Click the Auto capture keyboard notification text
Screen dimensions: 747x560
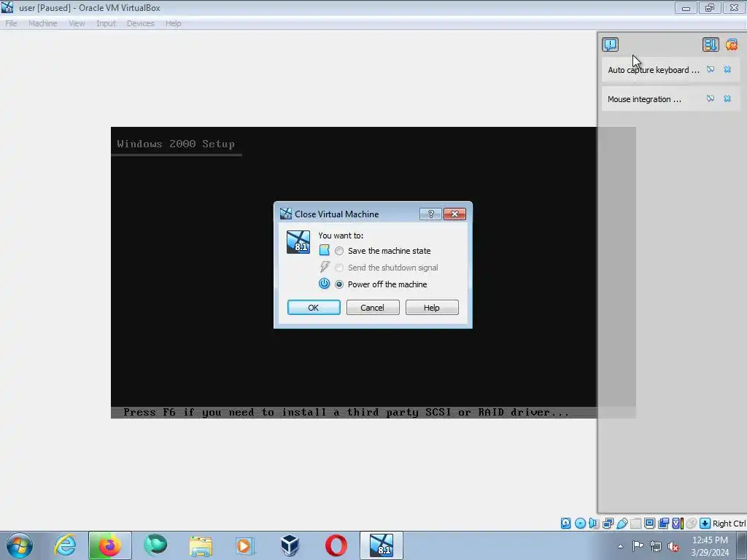pos(653,70)
